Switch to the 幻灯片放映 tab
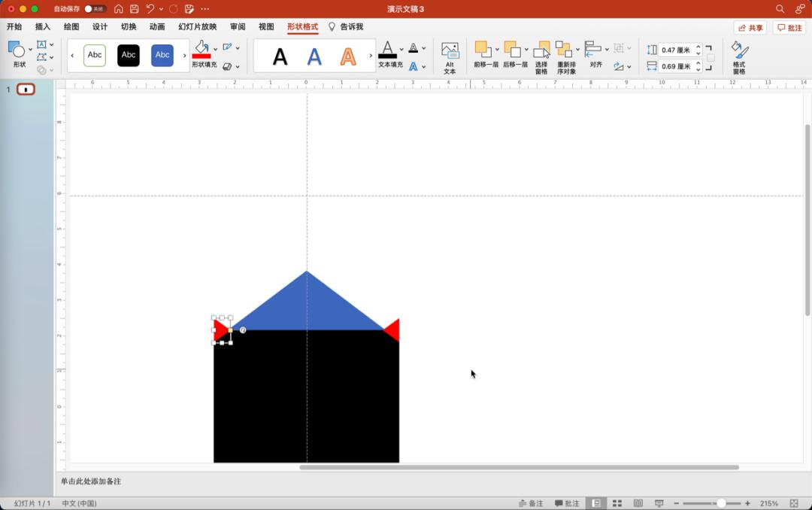Image resolution: width=812 pixels, height=510 pixels. [x=197, y=27]
